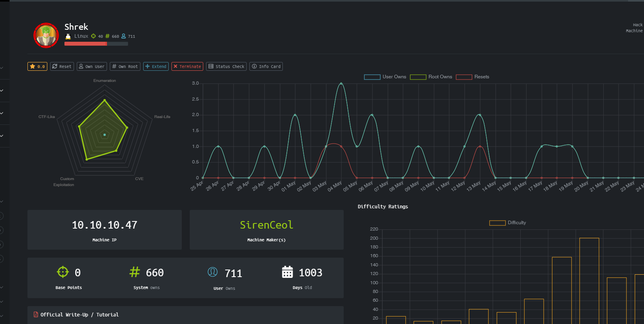Click the radar chart center point
644x324 pixels.
tap(105, 135)
